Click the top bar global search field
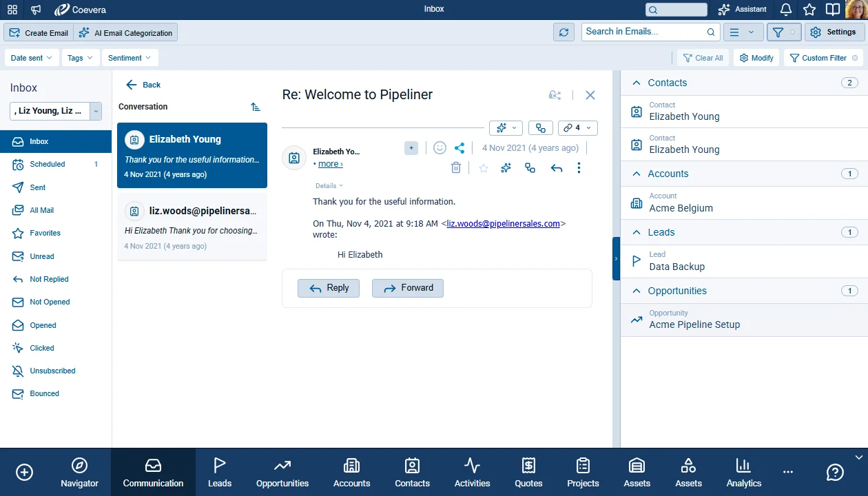The height and width of the screenshot is (496, 868). (x=676, y=10)
